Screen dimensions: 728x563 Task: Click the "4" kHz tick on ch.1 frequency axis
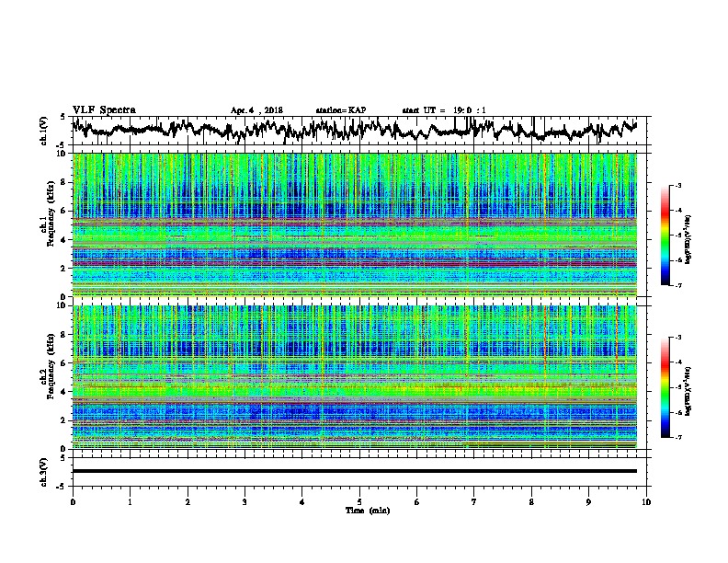click(x=64, y=240)
